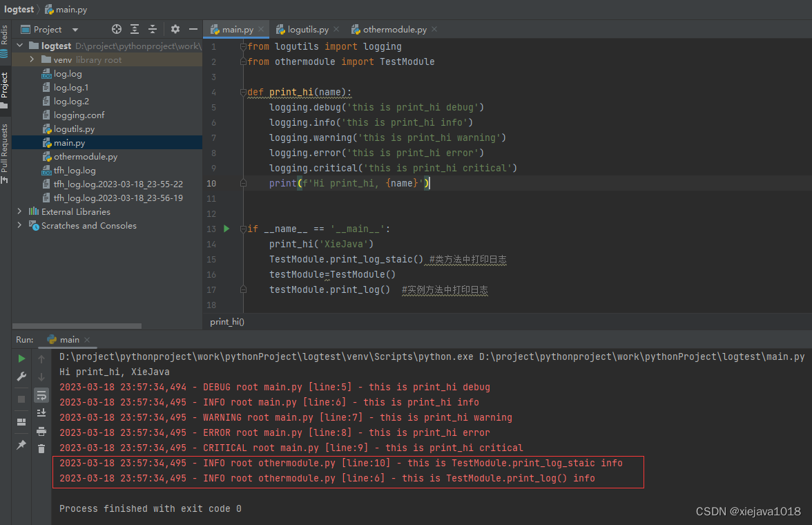Click 'Hi print_hi, XieJava' console line
The width and height of the screenshot is (812, 525).
(x=115, y=372)
